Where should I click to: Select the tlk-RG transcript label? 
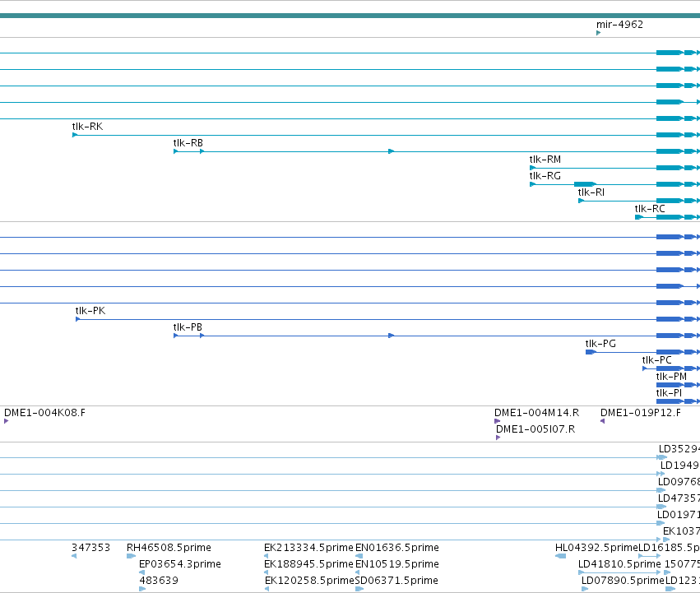tap(545, 176)
